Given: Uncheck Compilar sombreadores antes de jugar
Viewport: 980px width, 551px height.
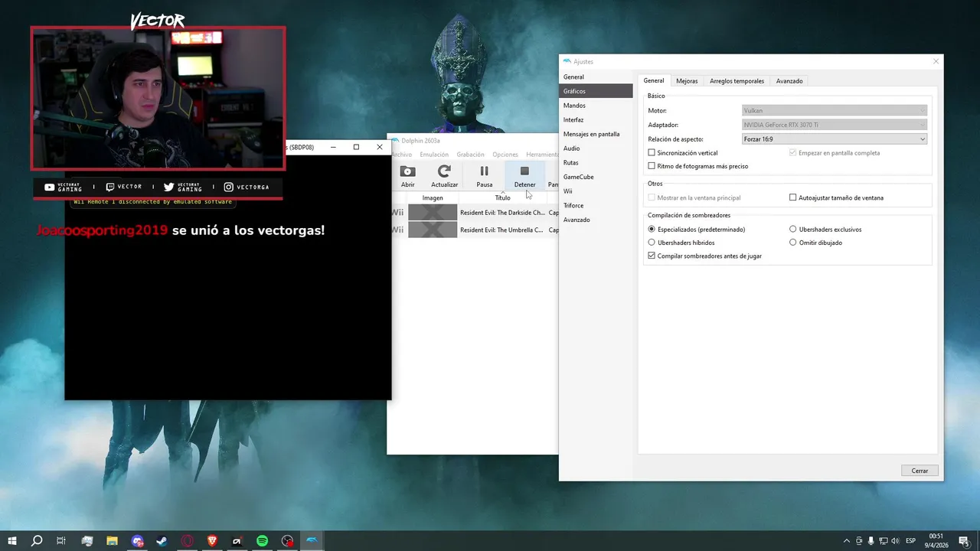Looking at the screenshot, I should point(652,256).
